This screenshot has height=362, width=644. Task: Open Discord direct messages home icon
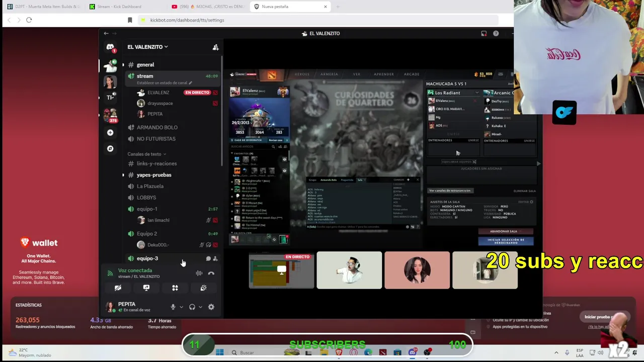[x=110, y=47]
